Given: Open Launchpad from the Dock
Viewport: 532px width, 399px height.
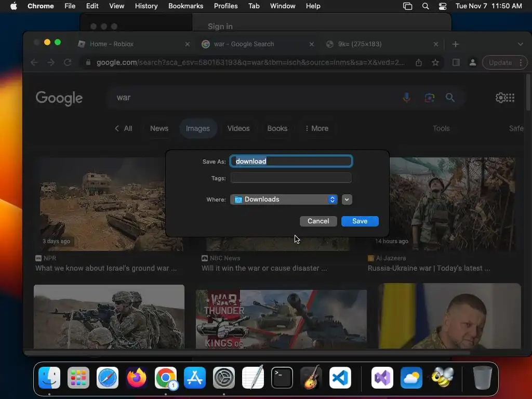Looking at the screenshot, I should [78, 378].
